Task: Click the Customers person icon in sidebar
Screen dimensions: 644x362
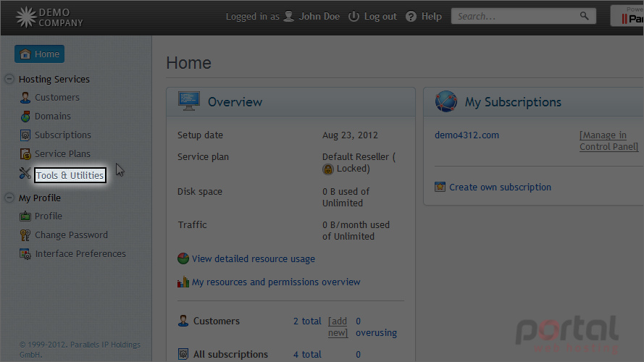Action: [25, 97]
